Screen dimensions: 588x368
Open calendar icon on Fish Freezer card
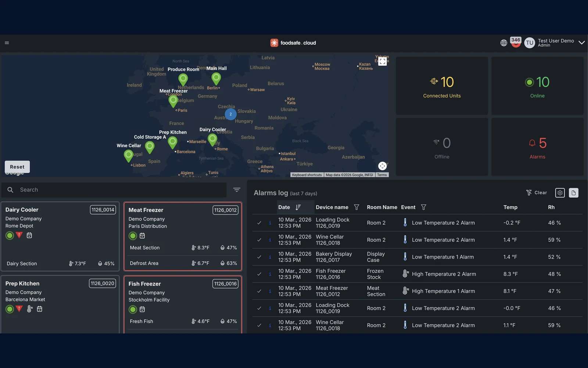pyautogui.click(x=142, y=309)
